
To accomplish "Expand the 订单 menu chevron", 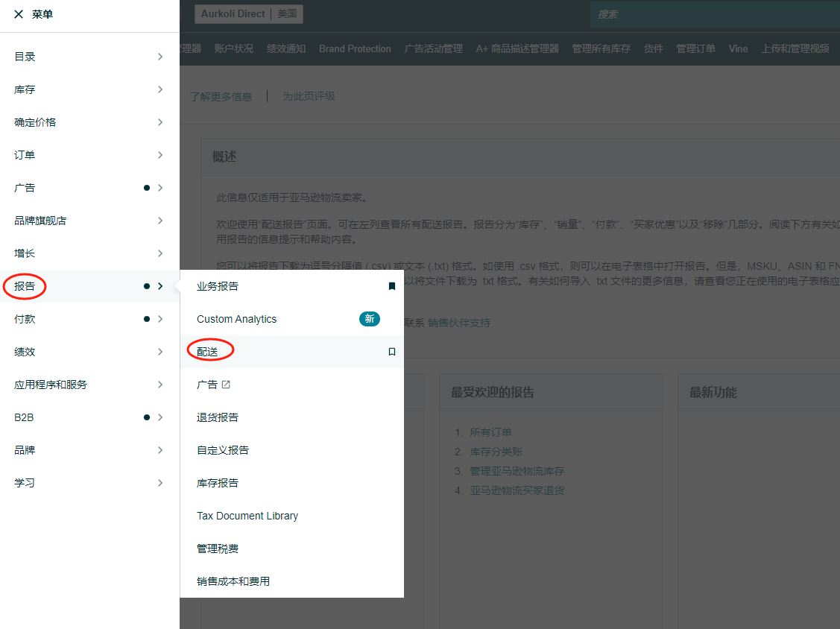I will 160,155.
